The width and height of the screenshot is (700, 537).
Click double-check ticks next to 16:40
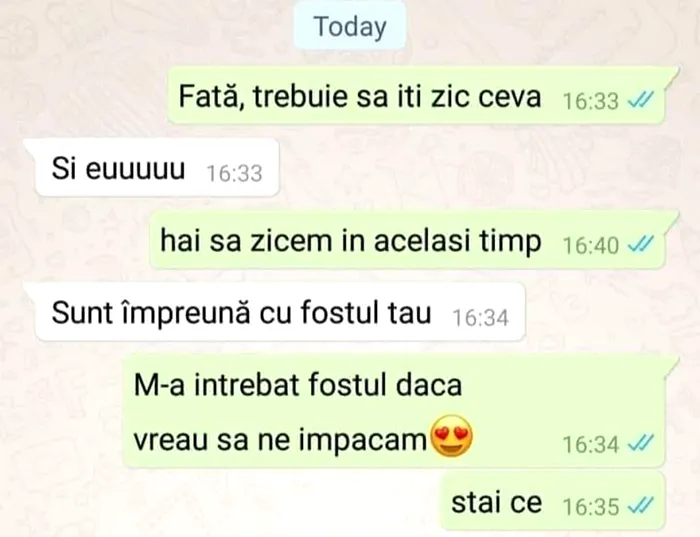[x=641, y=244]
